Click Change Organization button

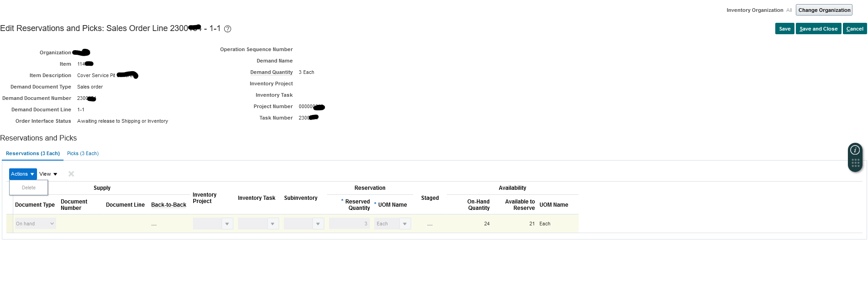[x=824, y=10]
